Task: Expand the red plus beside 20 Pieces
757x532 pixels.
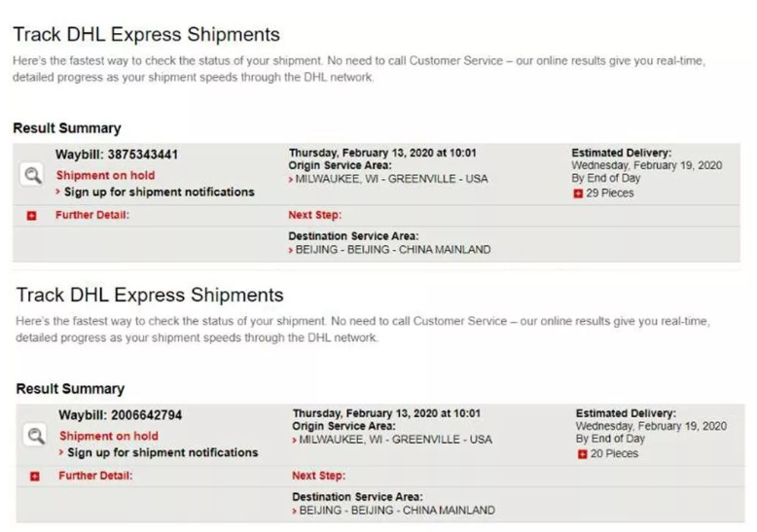Action: (582, 454)
